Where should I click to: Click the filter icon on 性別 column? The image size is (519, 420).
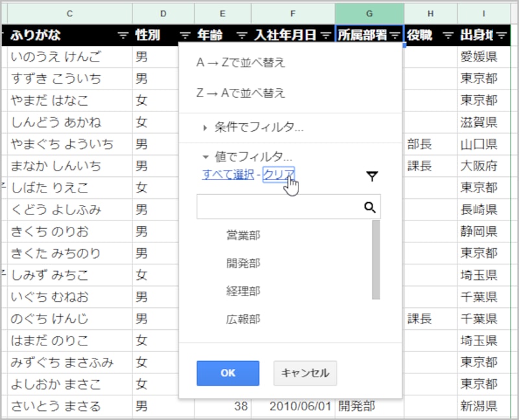pyautogui.click(x=185, y=36)
